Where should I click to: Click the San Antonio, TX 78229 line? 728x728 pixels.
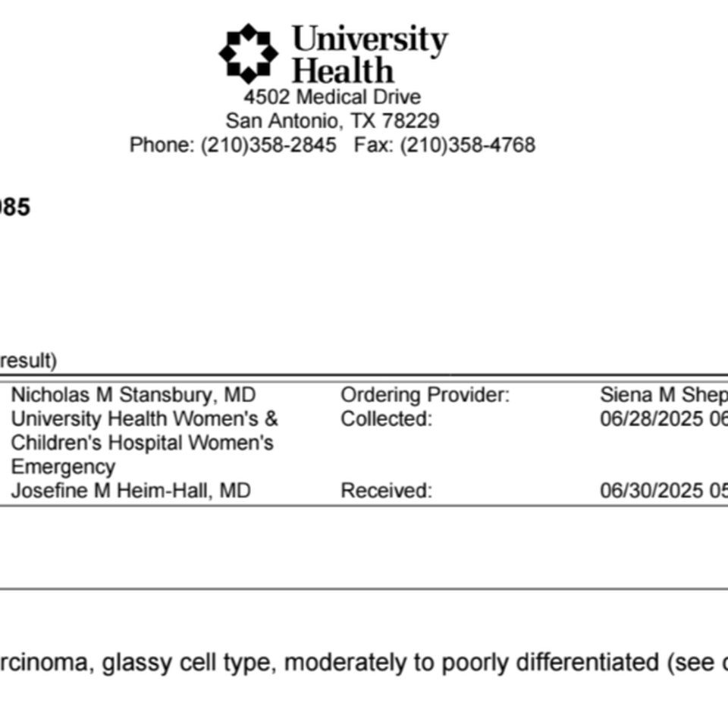click(332, 121)
